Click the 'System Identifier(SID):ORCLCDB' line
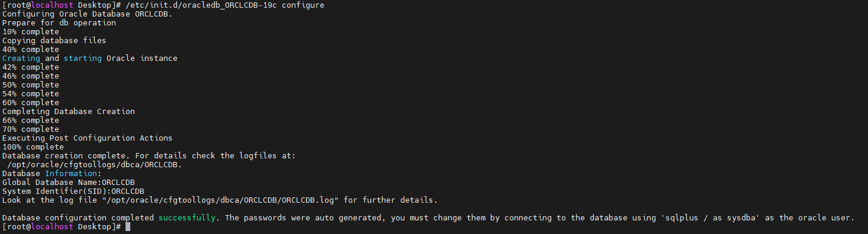 73,191
